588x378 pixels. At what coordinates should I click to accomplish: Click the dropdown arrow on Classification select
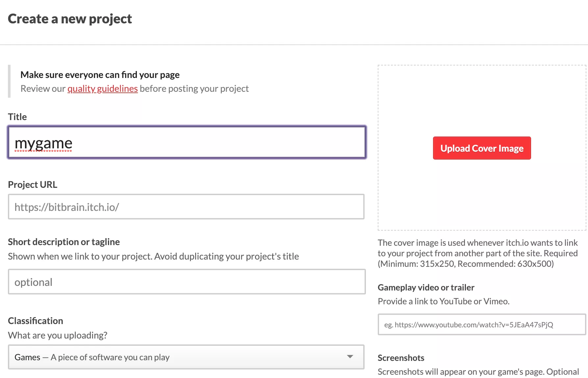pyautogui.click(x=350, y=357)
